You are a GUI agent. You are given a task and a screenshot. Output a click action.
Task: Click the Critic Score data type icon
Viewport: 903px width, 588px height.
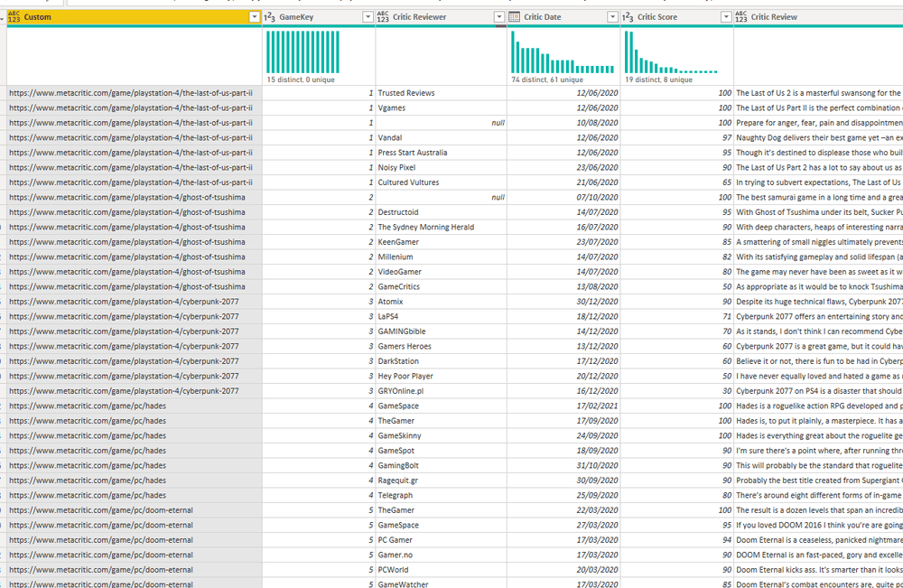(628, 17)
